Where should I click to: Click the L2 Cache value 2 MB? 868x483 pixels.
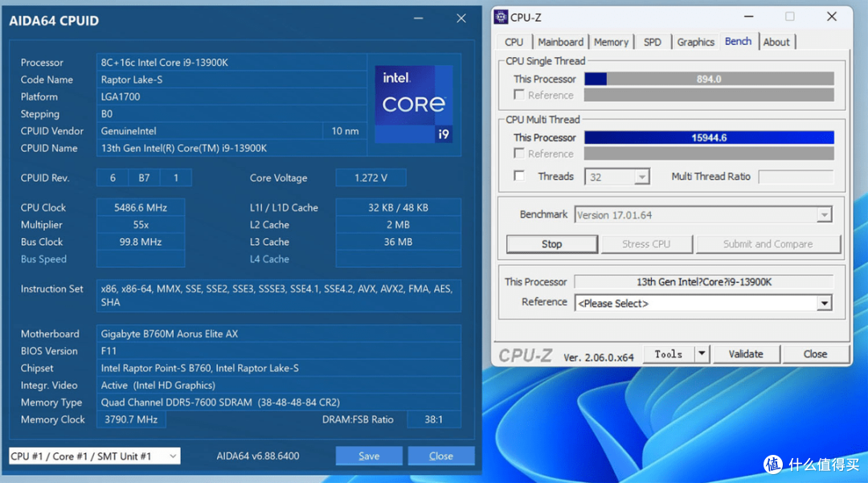[x=398, y=225]
